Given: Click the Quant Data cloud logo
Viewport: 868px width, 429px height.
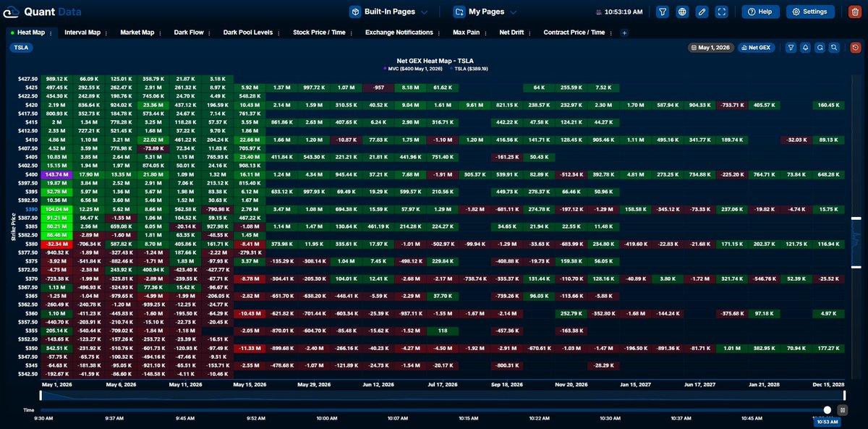Looking at the screenshot, I should tap(12, 12).
